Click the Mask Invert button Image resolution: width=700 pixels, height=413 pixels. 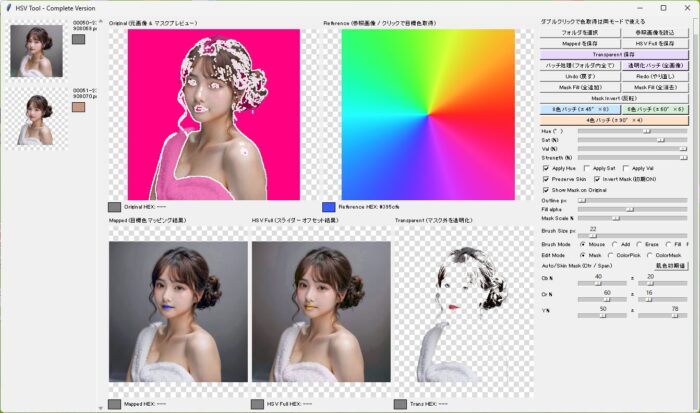point(614,98)
